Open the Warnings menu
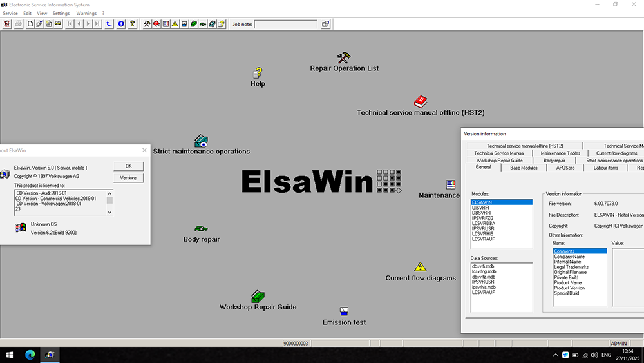 coord(86,13)
